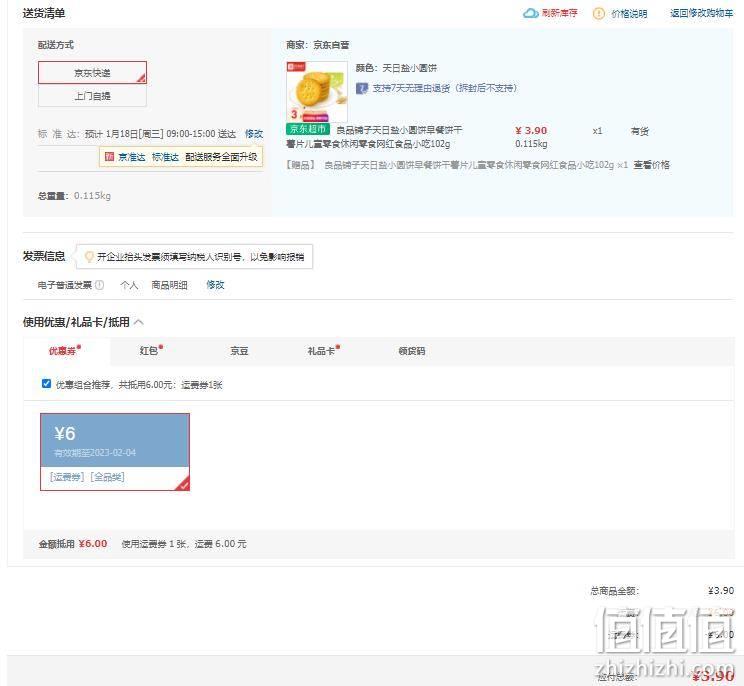This screenshot has height=686, width=744.
Task: Click the 京准达 标准达 upgrade notice
Action: coord(181,157)
